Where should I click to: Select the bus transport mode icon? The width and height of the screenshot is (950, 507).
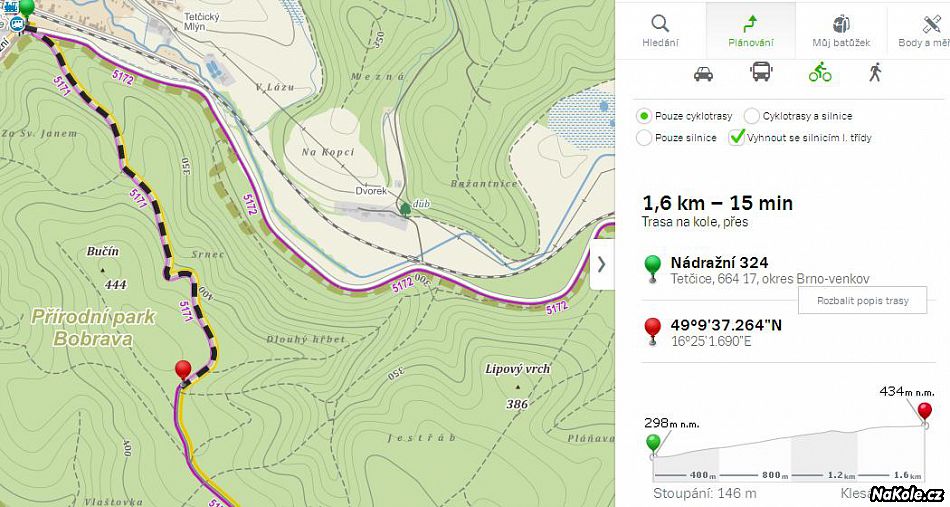[761, 72]
